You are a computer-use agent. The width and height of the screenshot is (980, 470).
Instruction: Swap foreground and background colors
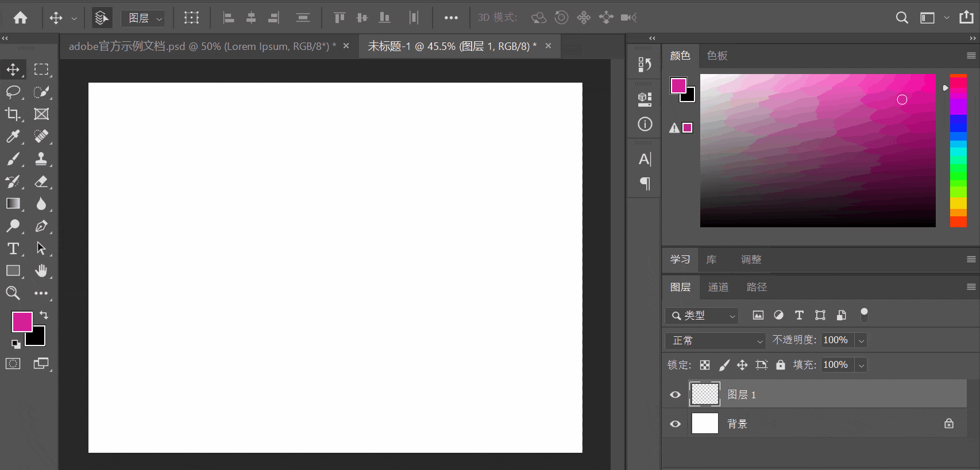[44, 314]
